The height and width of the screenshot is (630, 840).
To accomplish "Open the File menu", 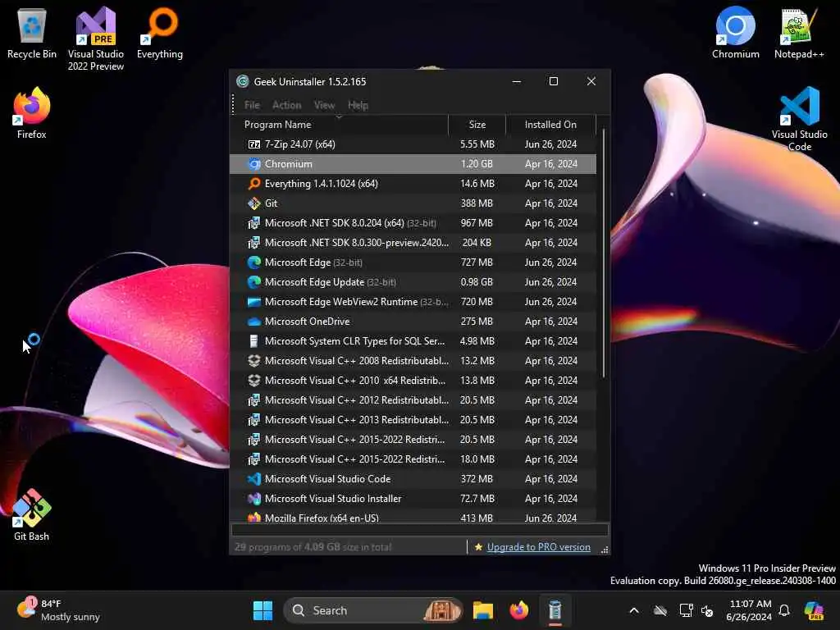I will click(x=252, y=105).
